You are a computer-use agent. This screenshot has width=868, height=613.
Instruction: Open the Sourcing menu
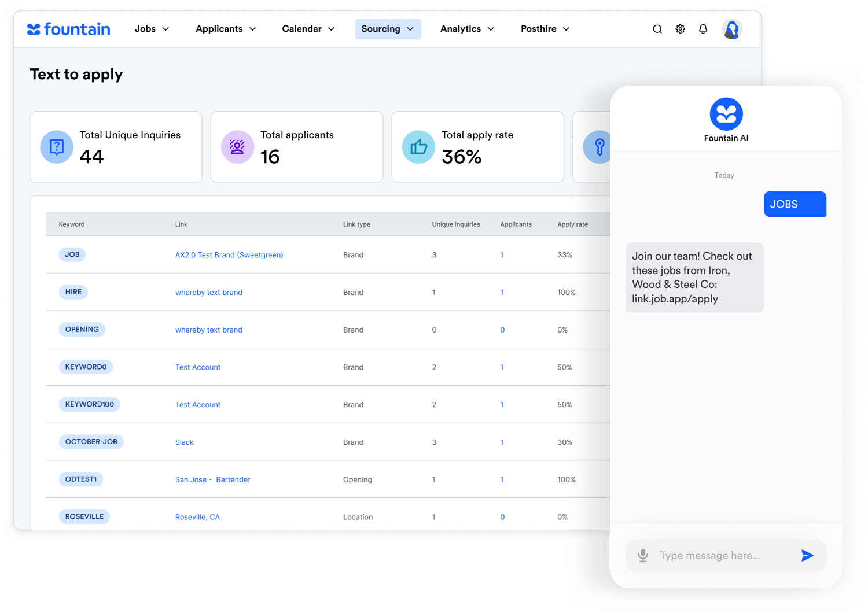tap(388, 29)
